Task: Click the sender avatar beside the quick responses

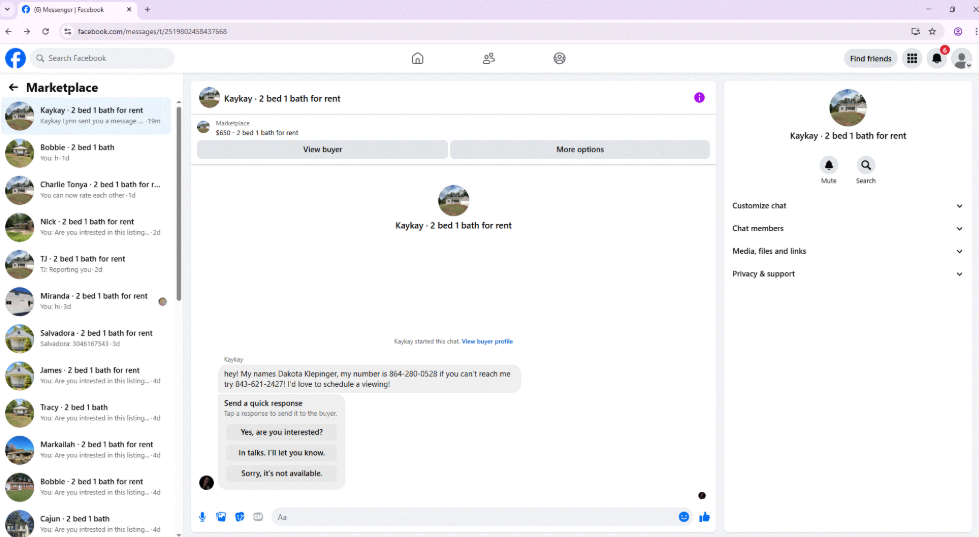Action: tap(206, 482)
